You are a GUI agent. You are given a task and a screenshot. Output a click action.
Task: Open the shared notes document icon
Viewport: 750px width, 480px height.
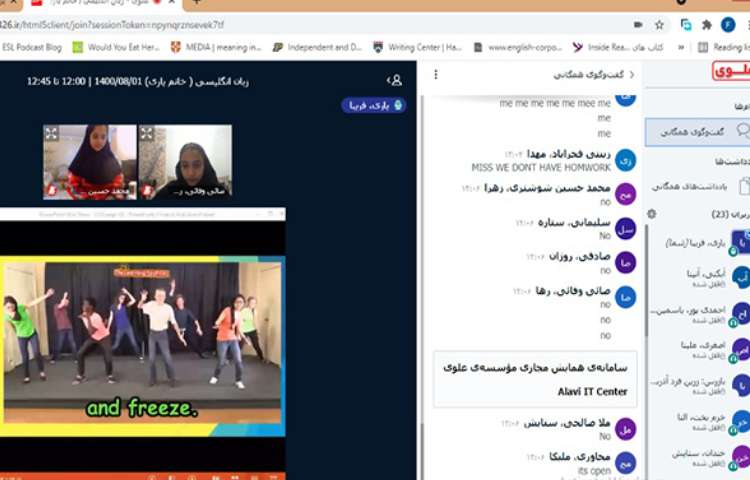(744, 186)
